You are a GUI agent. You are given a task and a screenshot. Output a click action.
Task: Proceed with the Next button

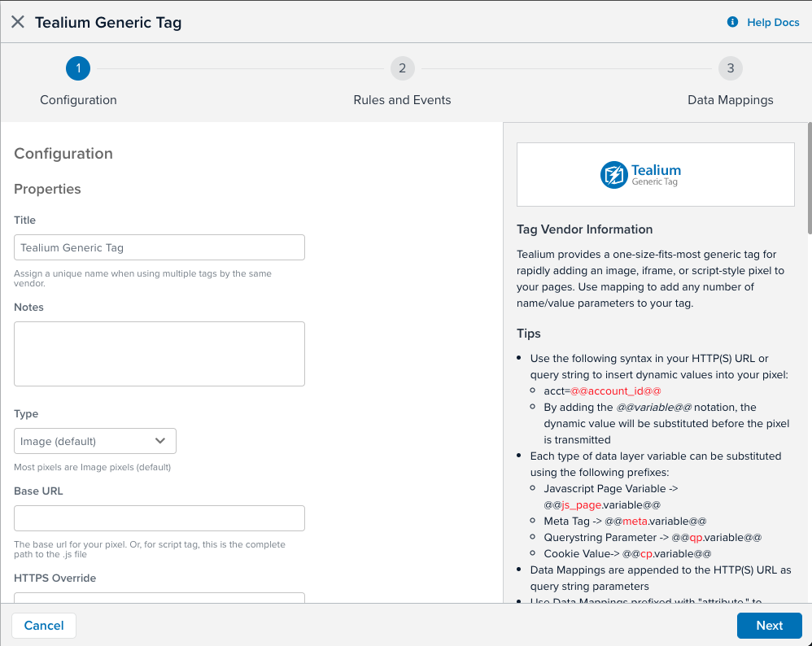coord(769,626)
